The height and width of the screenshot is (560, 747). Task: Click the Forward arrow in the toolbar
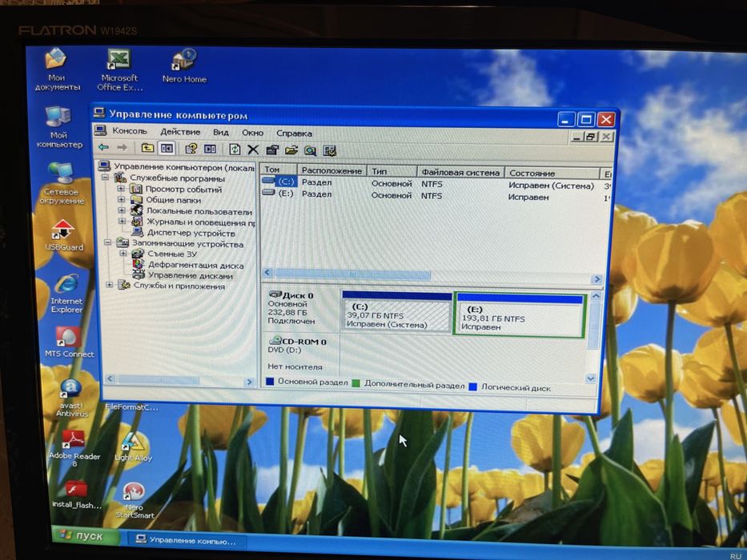122,148
